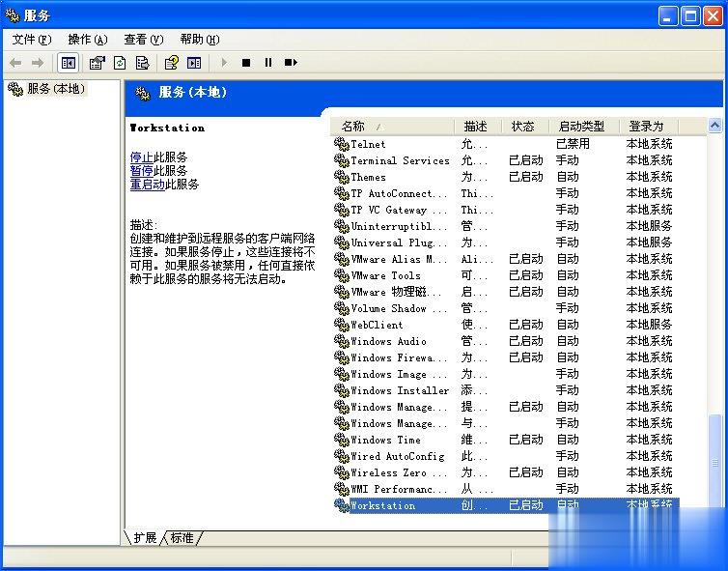The height and width of the screenshot is (571, 728).
Task: Click the gear icon of Windows Audio
Action: (x=342, y=341)
